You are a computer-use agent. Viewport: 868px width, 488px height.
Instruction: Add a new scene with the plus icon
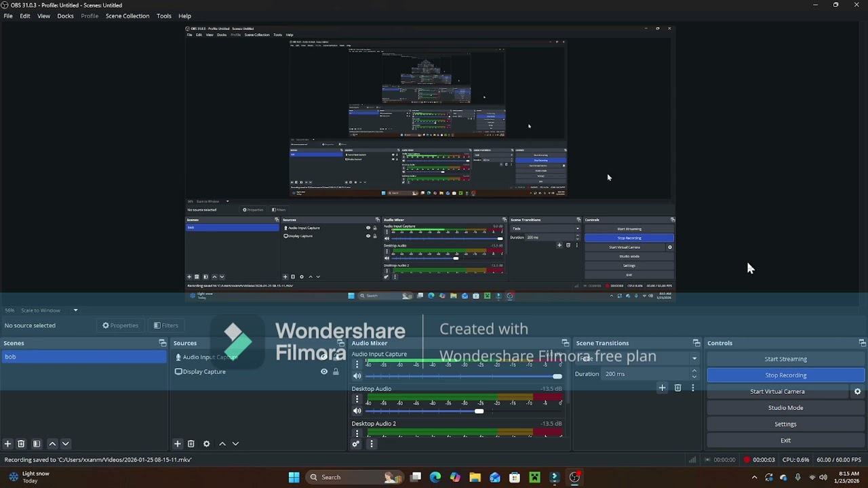pos(7,444)
